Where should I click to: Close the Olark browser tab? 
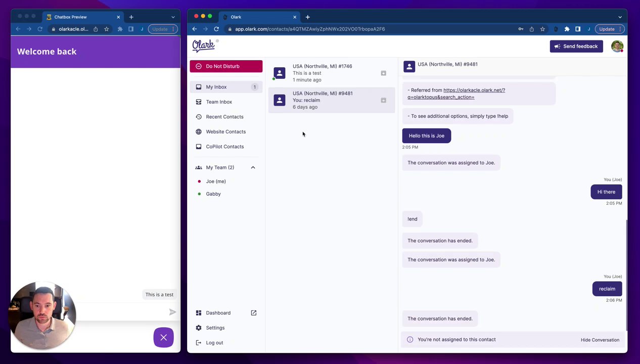pos(295,17)
